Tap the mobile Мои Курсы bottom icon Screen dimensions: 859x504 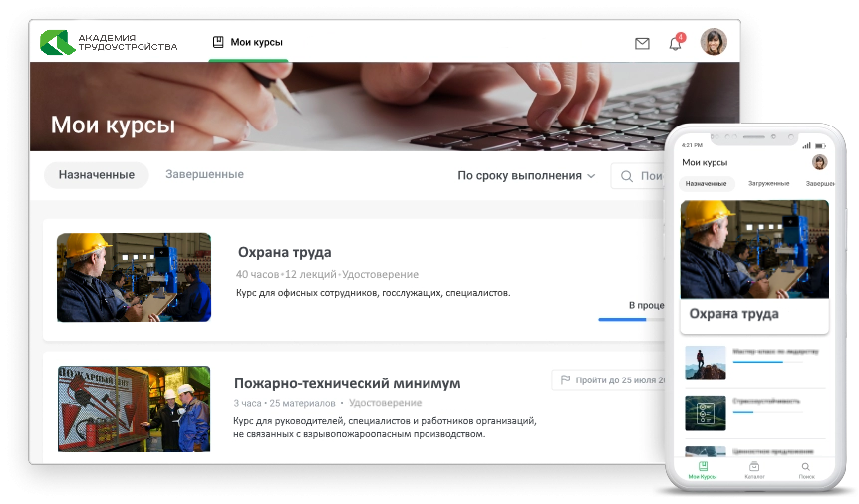[703, 470]
